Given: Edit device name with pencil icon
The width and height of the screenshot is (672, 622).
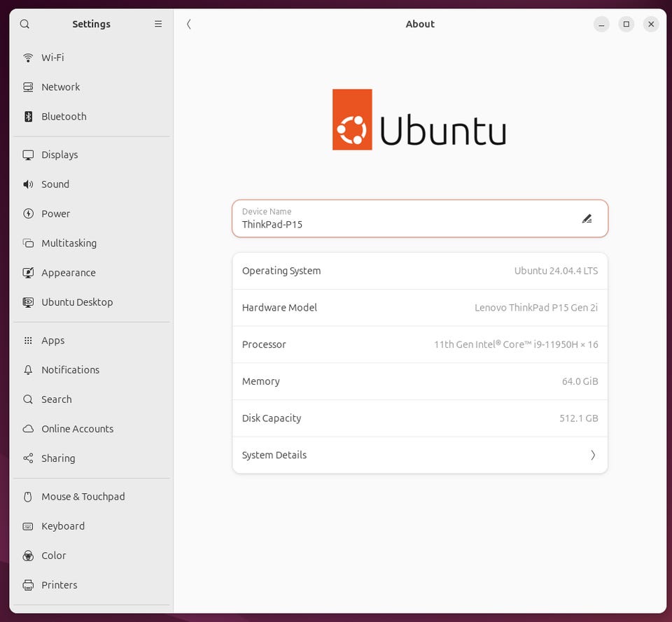Looking at the screenshot, I should 587,219.
